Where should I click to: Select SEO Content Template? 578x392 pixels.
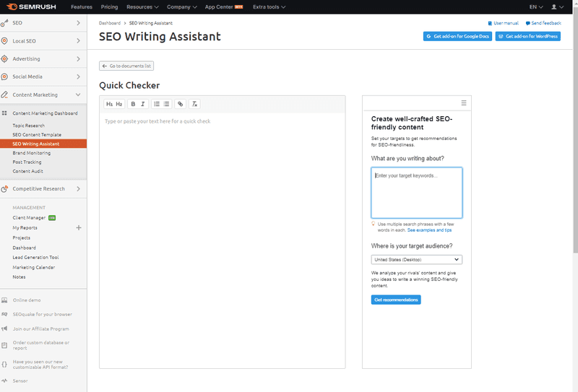[x=37, y=134]
